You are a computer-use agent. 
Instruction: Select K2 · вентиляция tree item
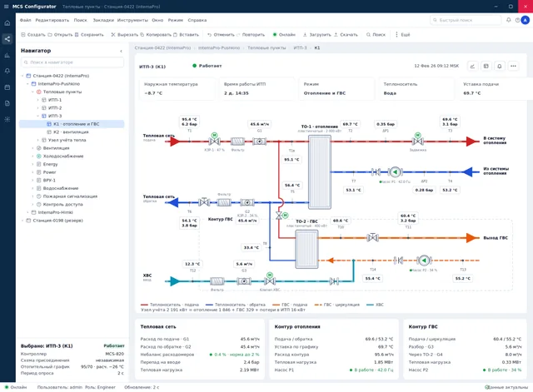click(x=72, y=132)
